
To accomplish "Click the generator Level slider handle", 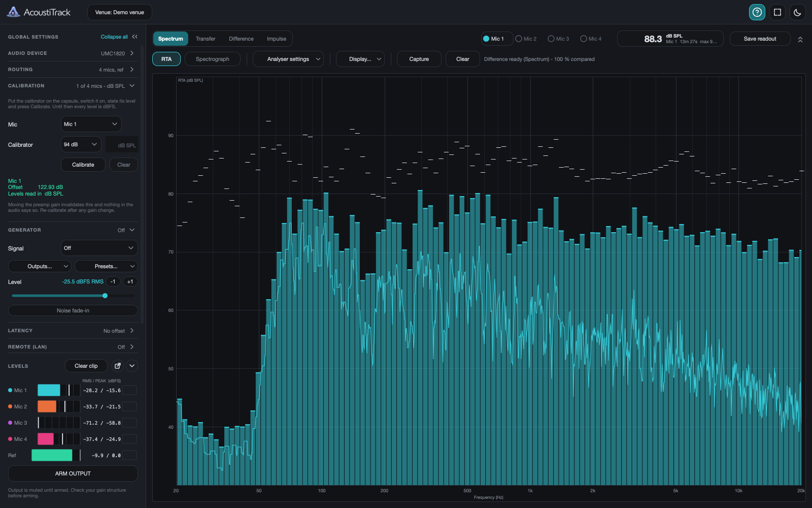I will click(105, 296).
